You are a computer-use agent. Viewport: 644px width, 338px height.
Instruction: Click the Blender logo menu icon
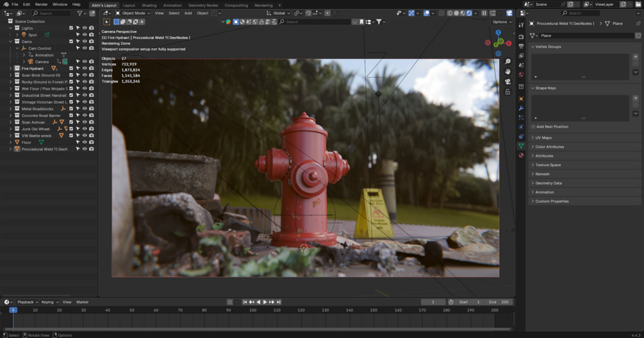tap(5, 4)
